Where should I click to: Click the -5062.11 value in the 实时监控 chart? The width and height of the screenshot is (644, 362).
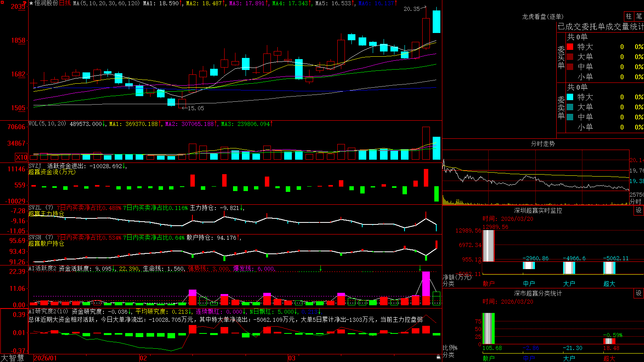615,258
